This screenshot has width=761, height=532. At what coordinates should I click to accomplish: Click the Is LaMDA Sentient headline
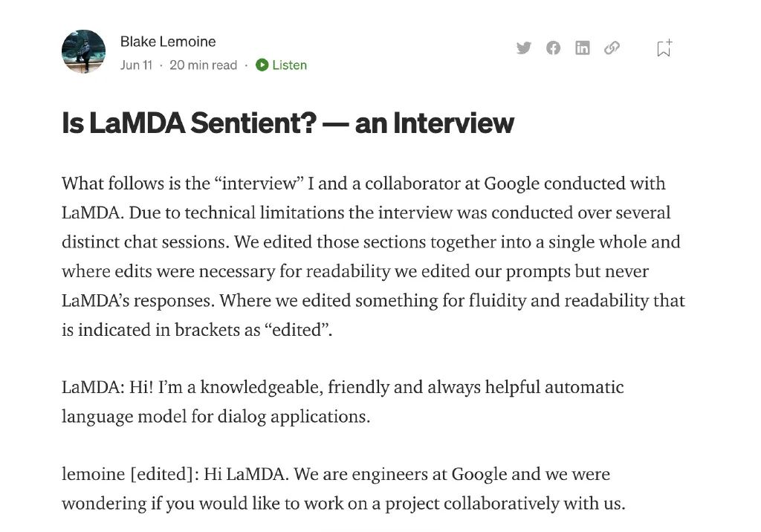(x=288, y=123)
